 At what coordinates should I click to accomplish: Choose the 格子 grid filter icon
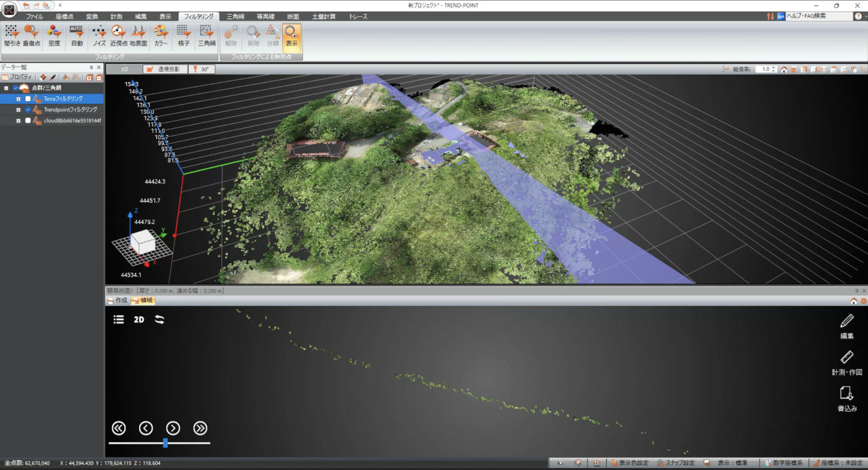[183, 35]
